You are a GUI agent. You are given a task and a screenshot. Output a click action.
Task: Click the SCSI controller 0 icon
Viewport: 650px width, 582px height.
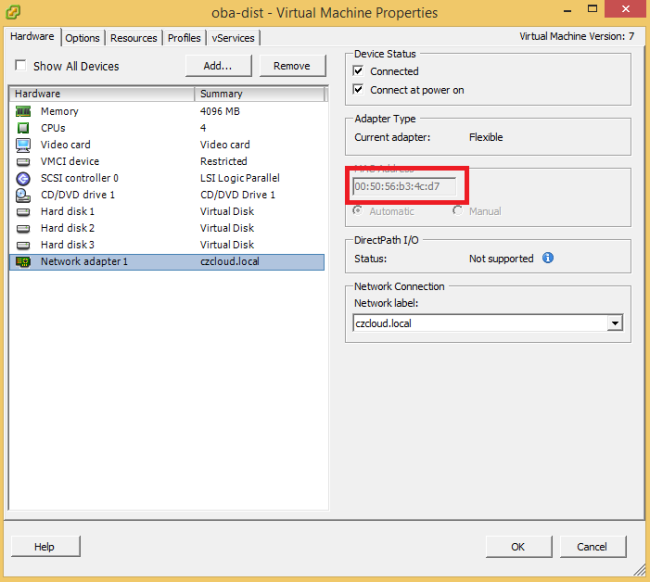pyautogui.click(x=23, y=178)
